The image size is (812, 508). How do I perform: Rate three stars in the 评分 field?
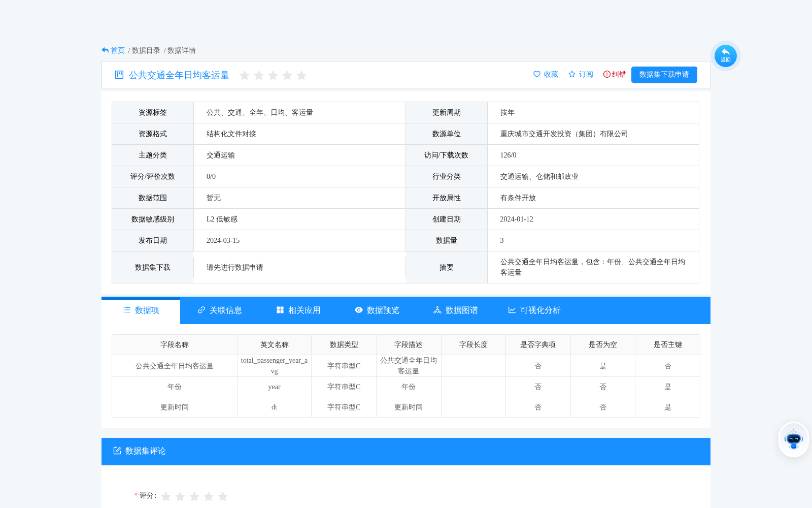pyautogui.click(x=194, y=496)
